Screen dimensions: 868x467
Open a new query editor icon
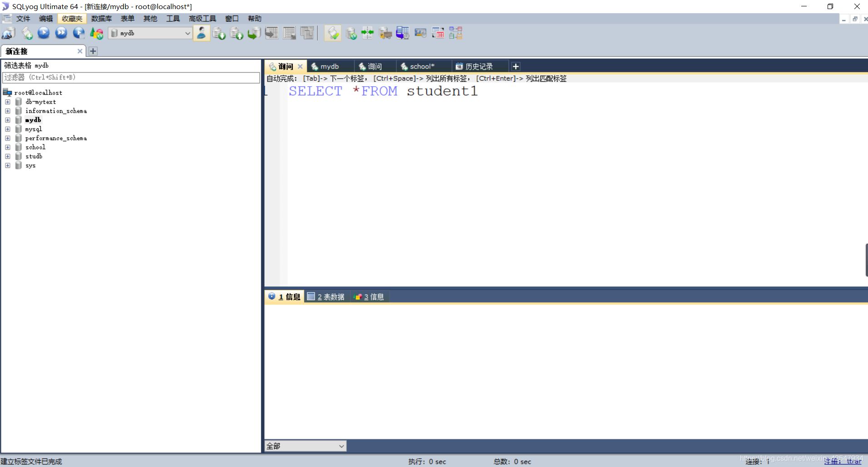(27, 33)
